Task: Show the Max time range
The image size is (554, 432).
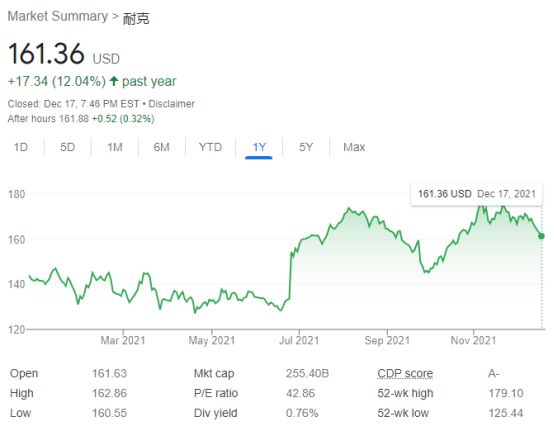Action: [354, 147]
